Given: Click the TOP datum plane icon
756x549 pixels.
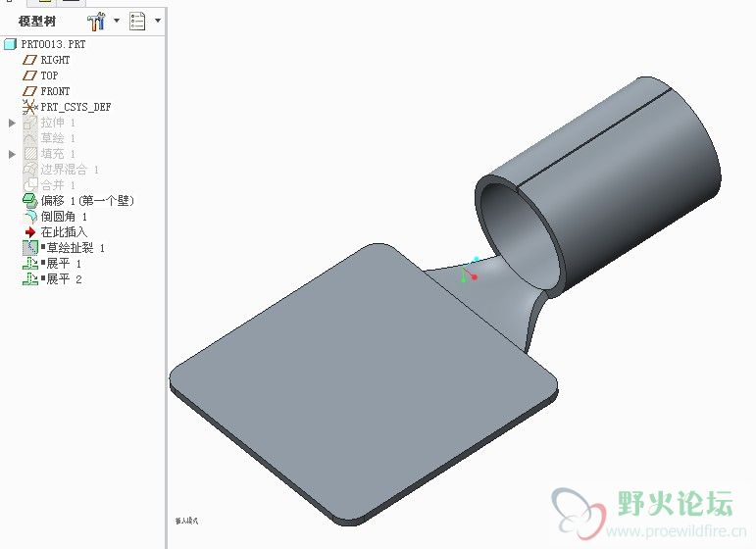Looking at the screenshot, I should click(x=29, y=75).
